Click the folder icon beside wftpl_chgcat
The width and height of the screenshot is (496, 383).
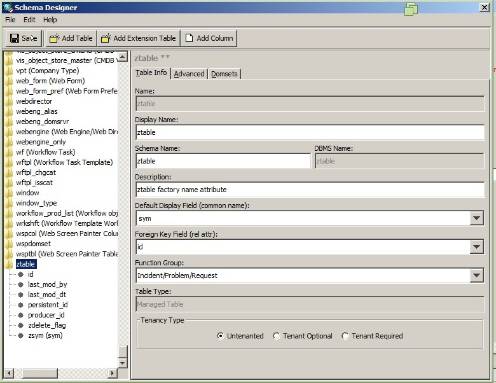[x=9, y=173]
